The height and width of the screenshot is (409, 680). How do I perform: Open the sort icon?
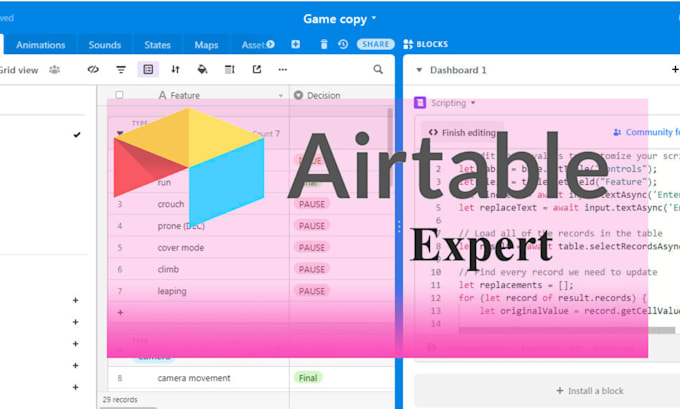click(175, 69)
